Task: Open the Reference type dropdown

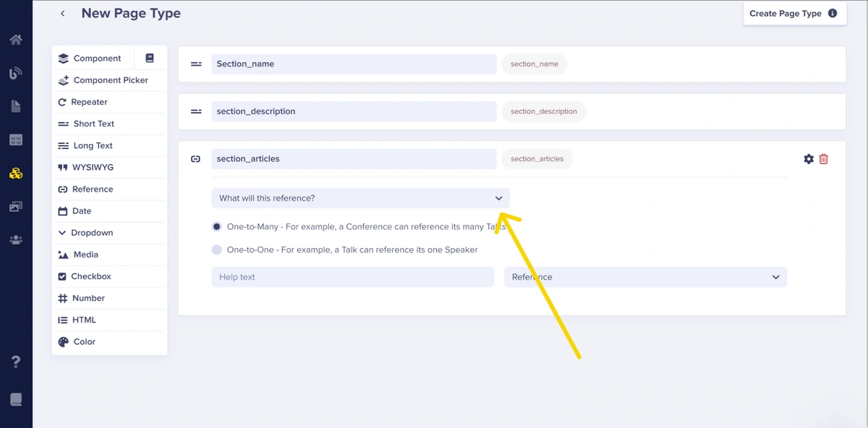Action: 645,277
